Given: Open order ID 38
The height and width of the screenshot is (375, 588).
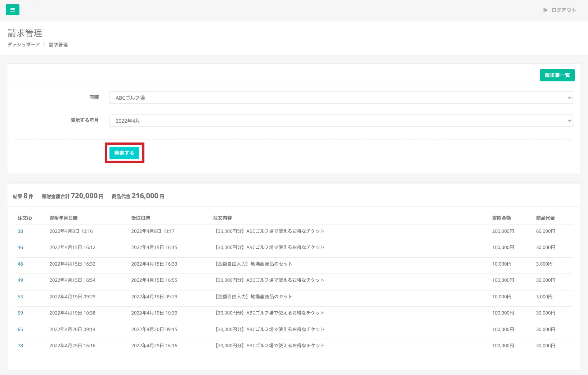Looking at the screenshot, I should pos(20,231).
